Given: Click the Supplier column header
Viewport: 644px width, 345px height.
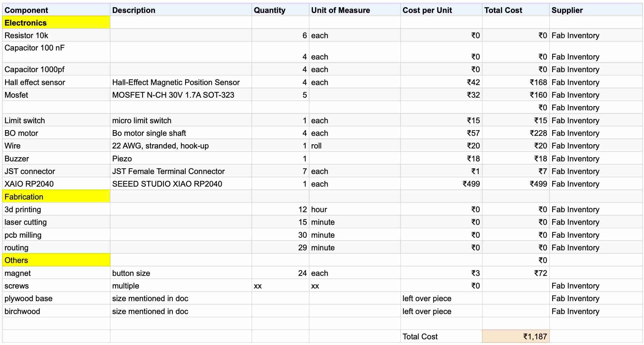Looking at the screenshot, I should click(x=596, y=10).
